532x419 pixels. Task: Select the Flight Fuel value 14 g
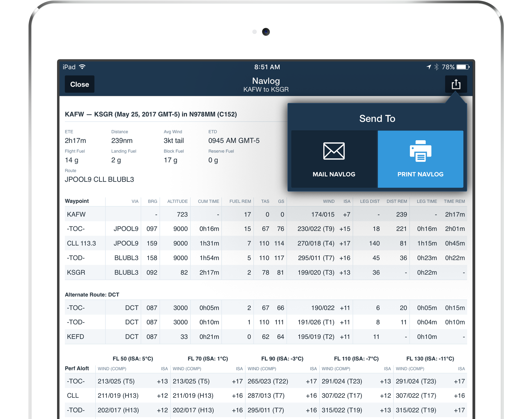point(72,160)
